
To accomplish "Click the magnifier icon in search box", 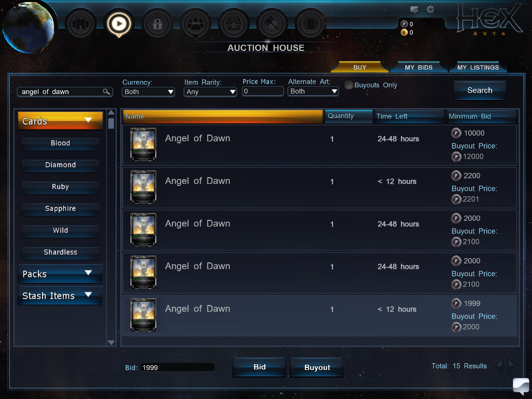I will (107, 91).
